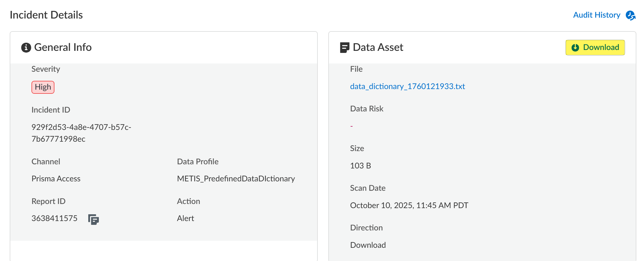Click the General Info circle icon
The height and width of the screenshot is (261, 644).
click(x=26, y=47)
